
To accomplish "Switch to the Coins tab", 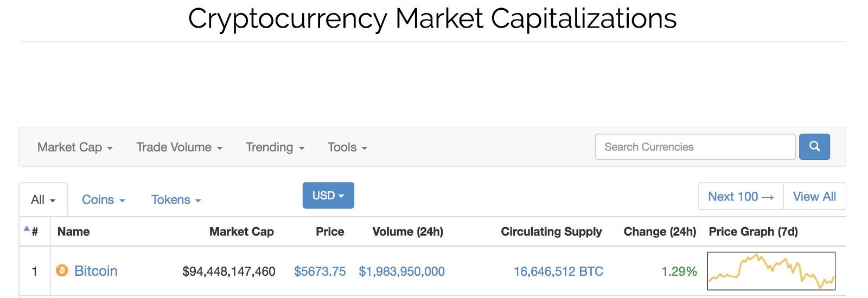I will click(x=103, y=200).
